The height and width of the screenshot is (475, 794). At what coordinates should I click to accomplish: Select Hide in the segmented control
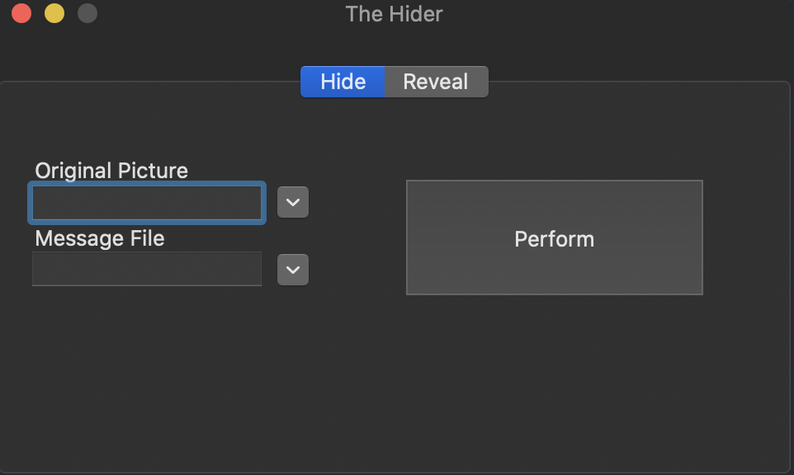pos(342,82)
